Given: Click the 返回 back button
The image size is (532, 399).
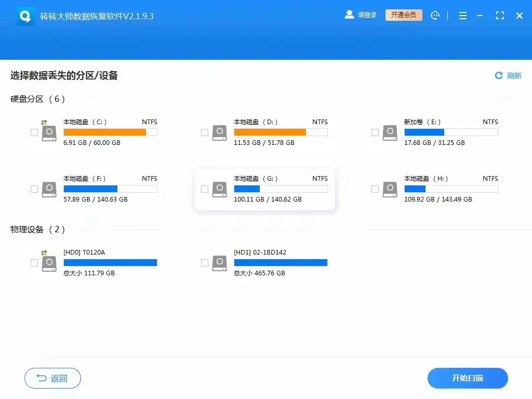Looking at the screenshot, I should click(52, 378).
